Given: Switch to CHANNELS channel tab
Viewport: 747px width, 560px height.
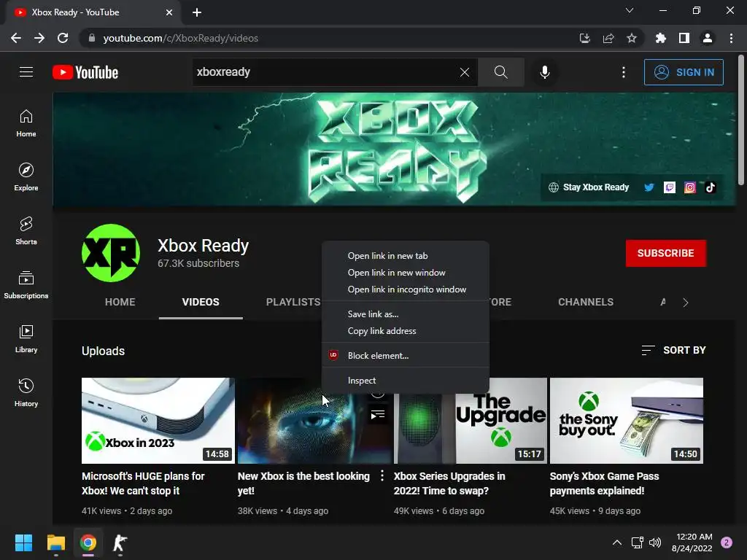Looking at the screenshot, I should pos(586,302).
